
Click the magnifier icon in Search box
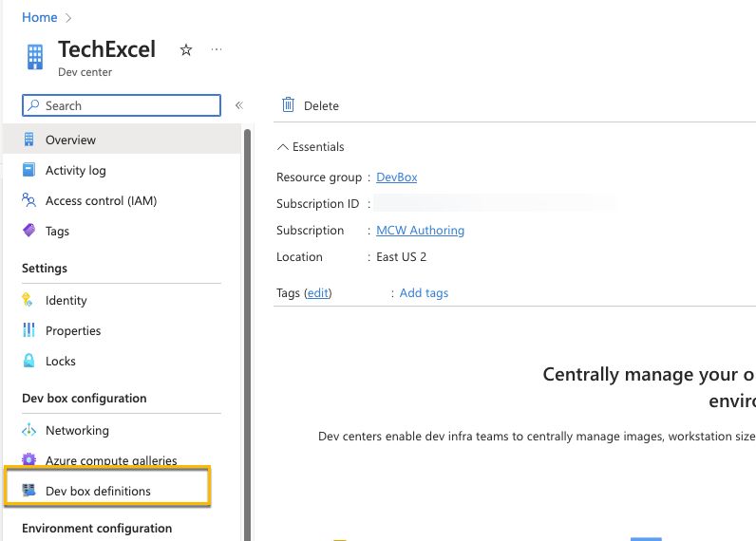click(33, 105)
